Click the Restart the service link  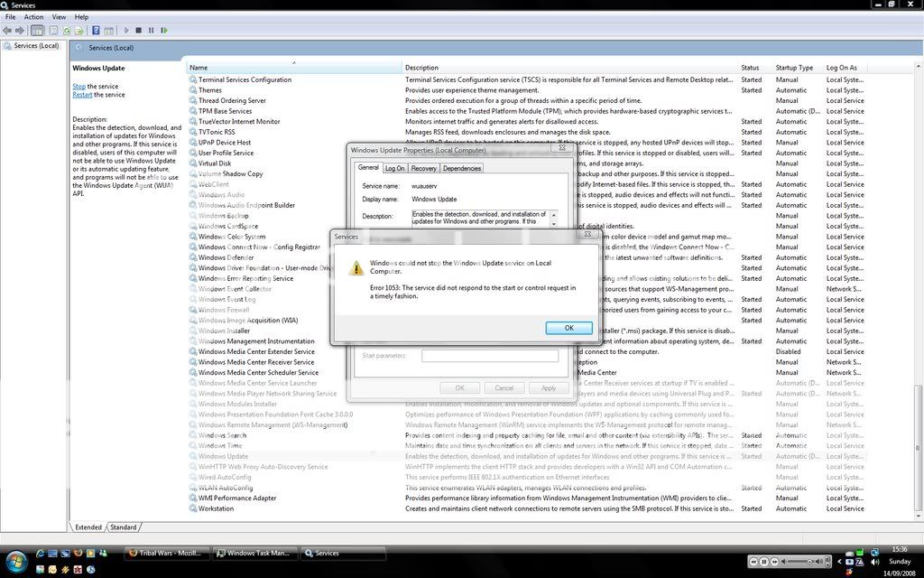82,95
